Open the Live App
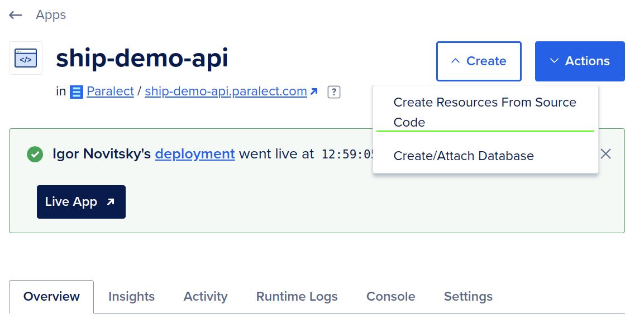Image resolution: width=644 pixels, height=328 pixels. pyautogui.click(x=81, y=201)
